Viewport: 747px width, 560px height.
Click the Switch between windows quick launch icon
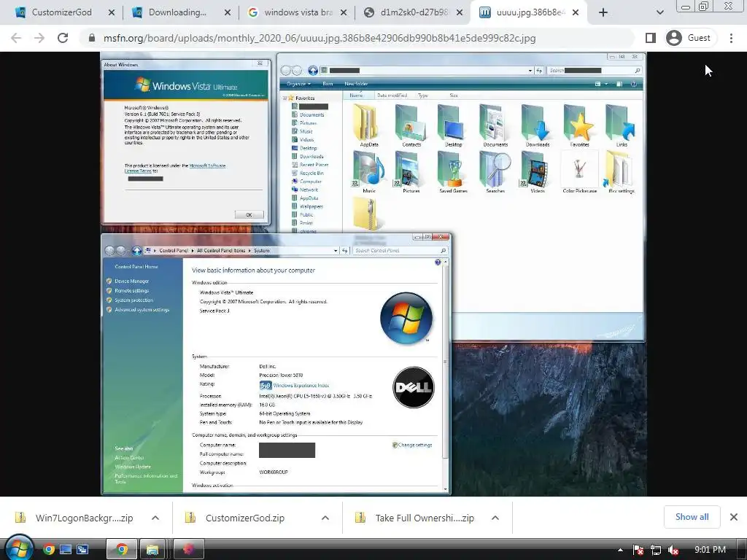click(82, 550)
